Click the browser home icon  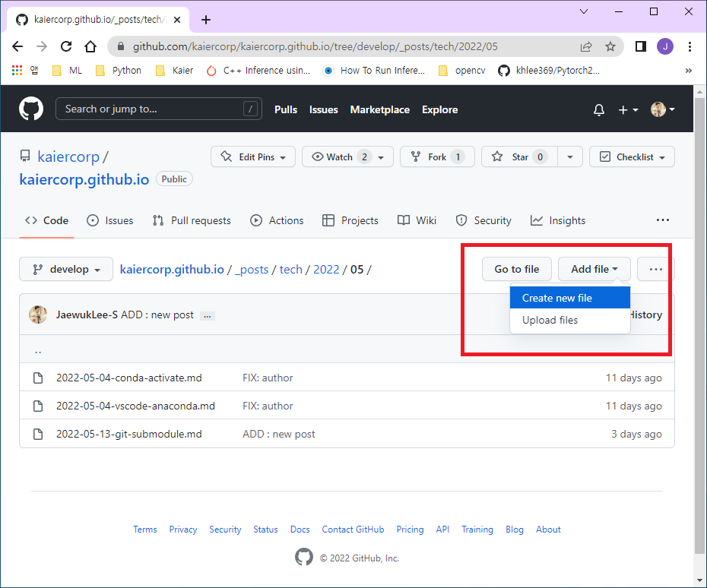[x=90, y=46]
